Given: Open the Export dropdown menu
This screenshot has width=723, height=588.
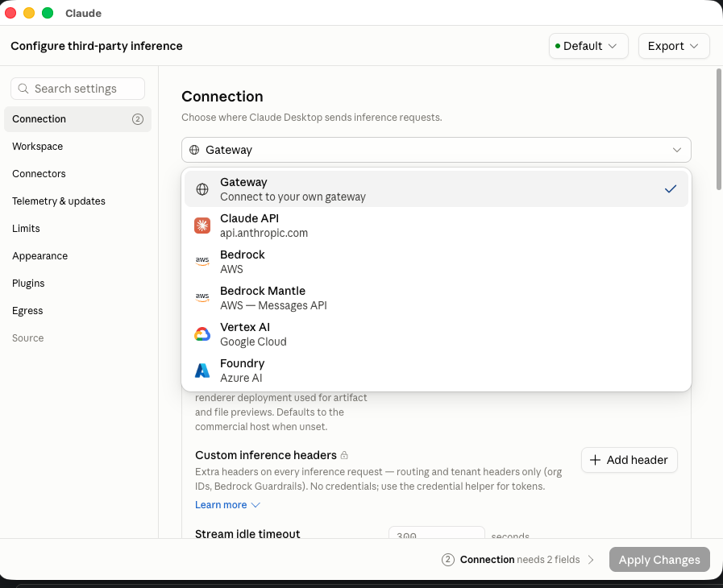Looking at the screenshot, I should [x=674, y=46].
